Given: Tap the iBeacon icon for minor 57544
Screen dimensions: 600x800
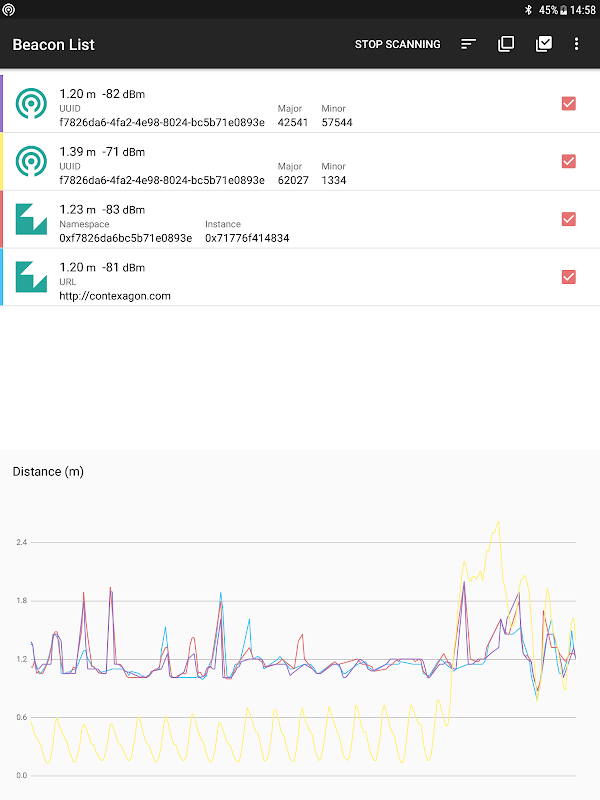Looking at the screenshot, I should tap(32, 103).
